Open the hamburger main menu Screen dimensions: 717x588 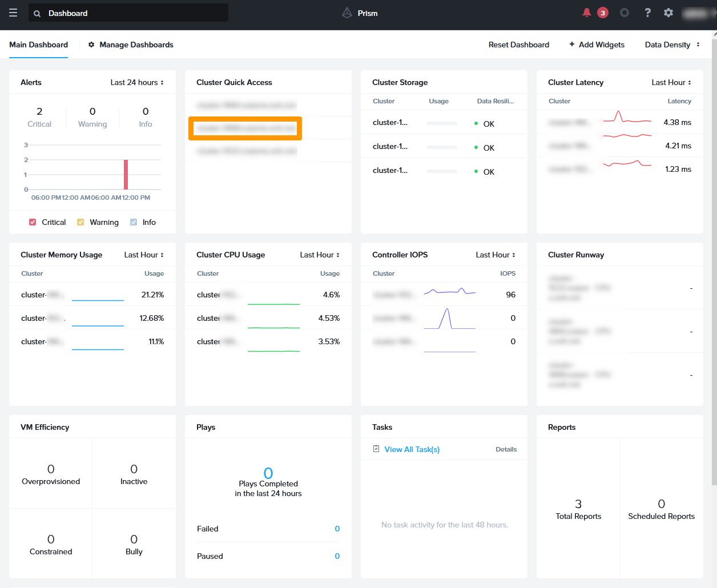click(x=13, y=13)
